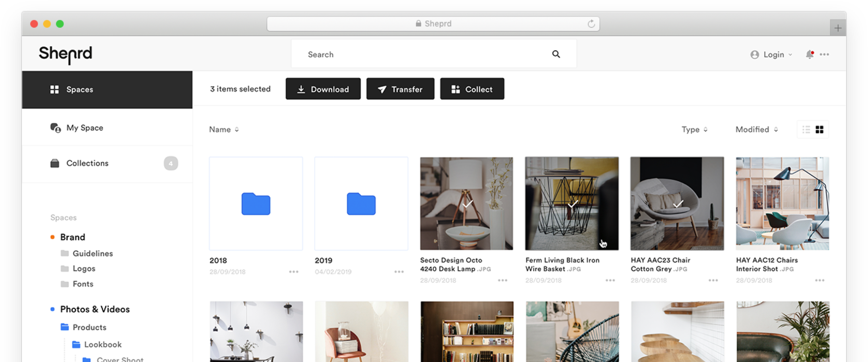This screenshot has width=868, height=362.
Task: Open options for the 2018 folder
Action: 293,272
